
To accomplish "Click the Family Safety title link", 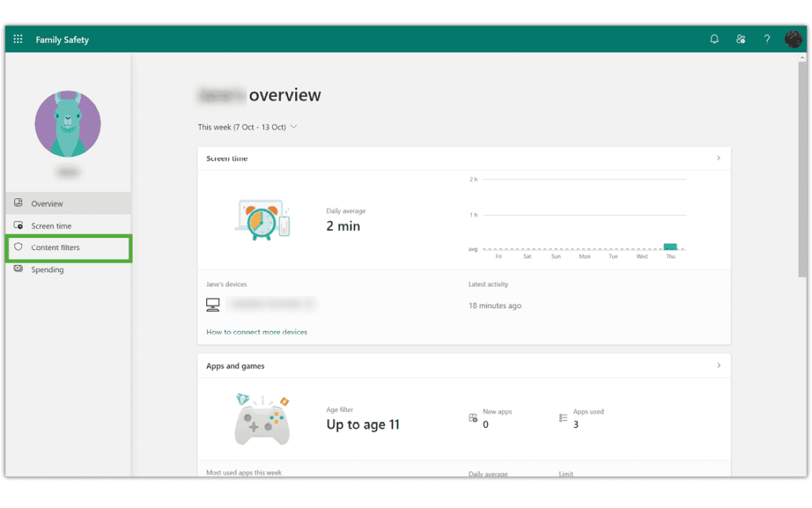I will [62, 40].
